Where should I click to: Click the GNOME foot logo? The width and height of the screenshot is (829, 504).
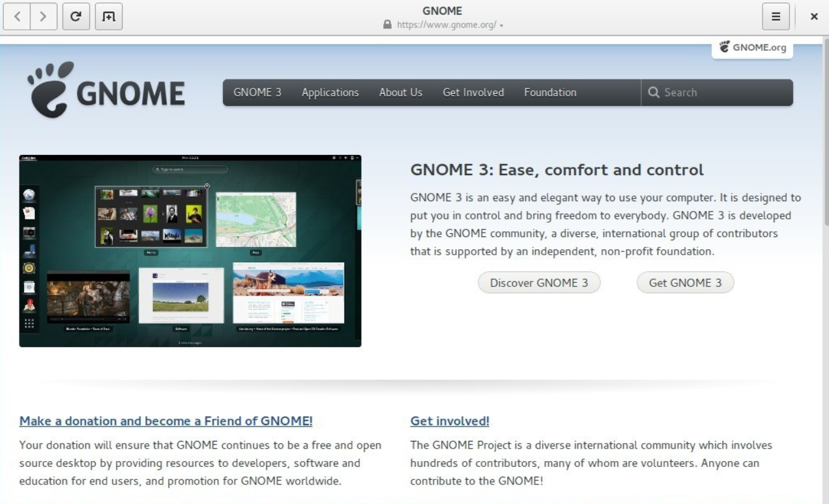pyautogui.click(x=106, y=91)
